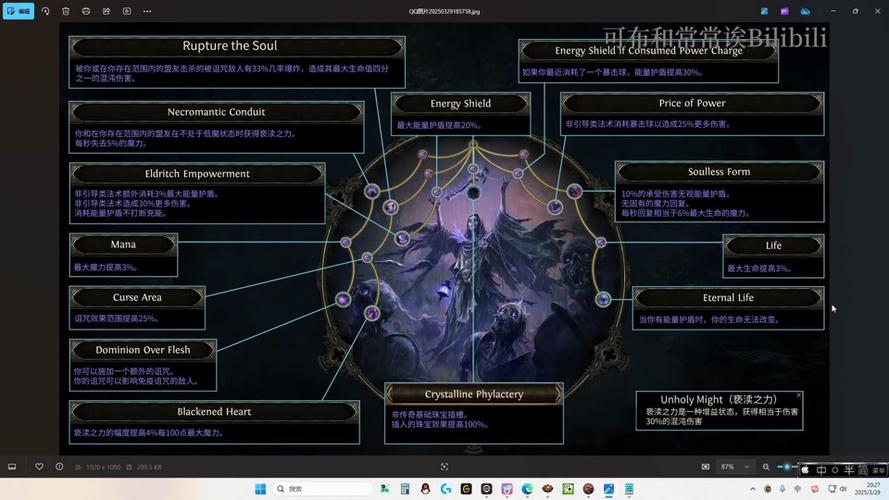889x500 pixels.
Task: Enter full screen using the center icon
Action: click(x=444, y=466)
